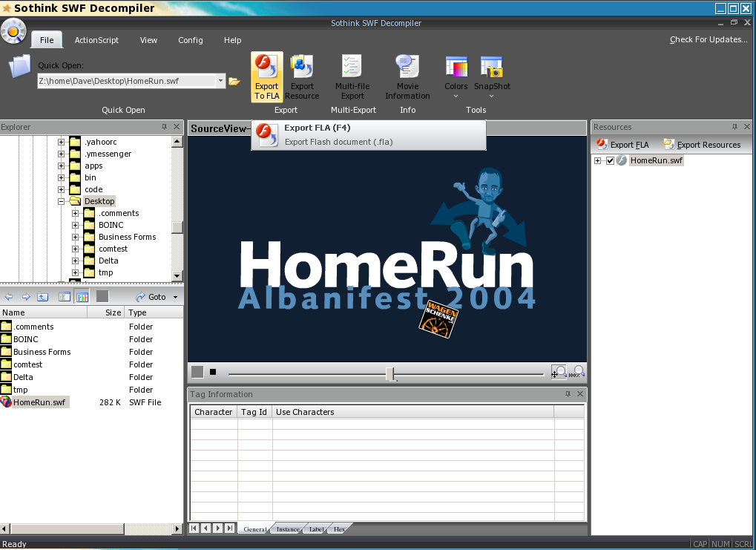The width and height of the screenshot is (756, 550).
Task: Jump to last tag record
Action: 230,528
